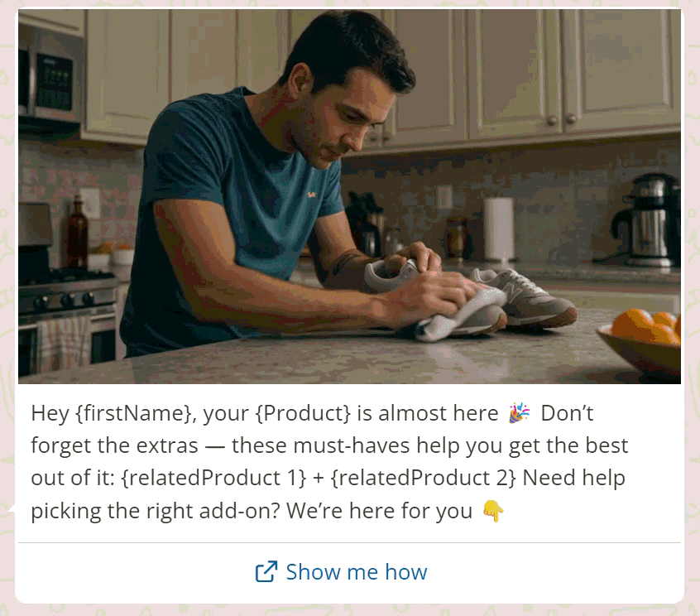Viewport: 700px width, 616px height.
Task: Click the brown bottle beside the stove
Action: click(77, 235)
